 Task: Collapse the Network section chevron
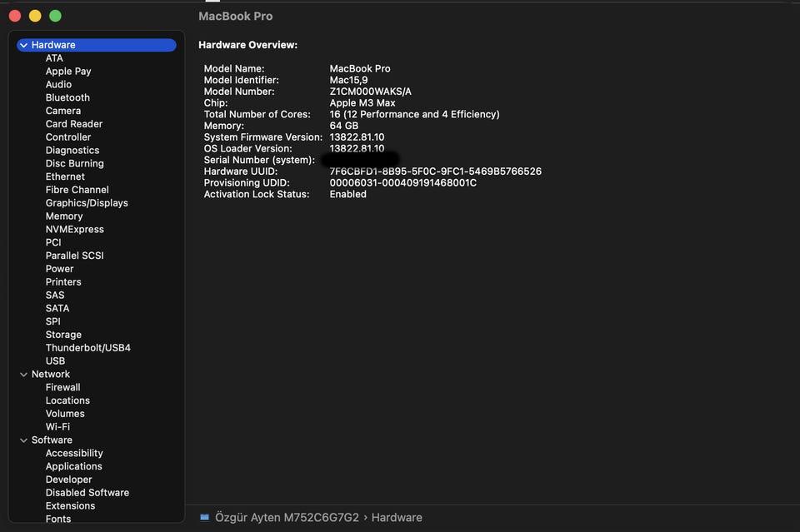pos(23,374)
